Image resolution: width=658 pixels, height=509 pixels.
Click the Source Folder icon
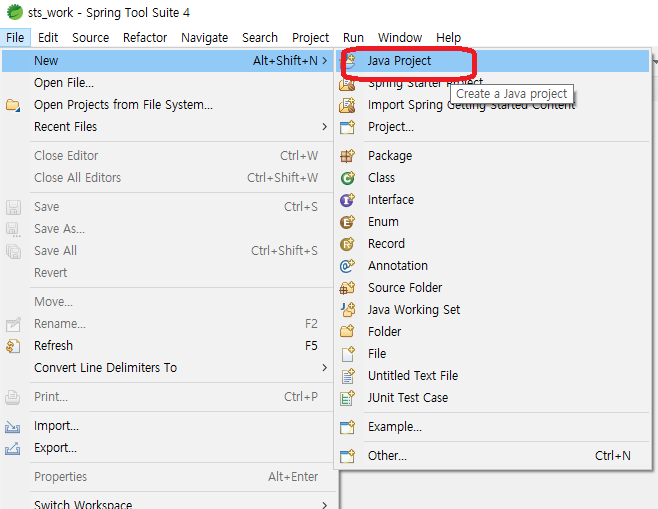[347, 288]
